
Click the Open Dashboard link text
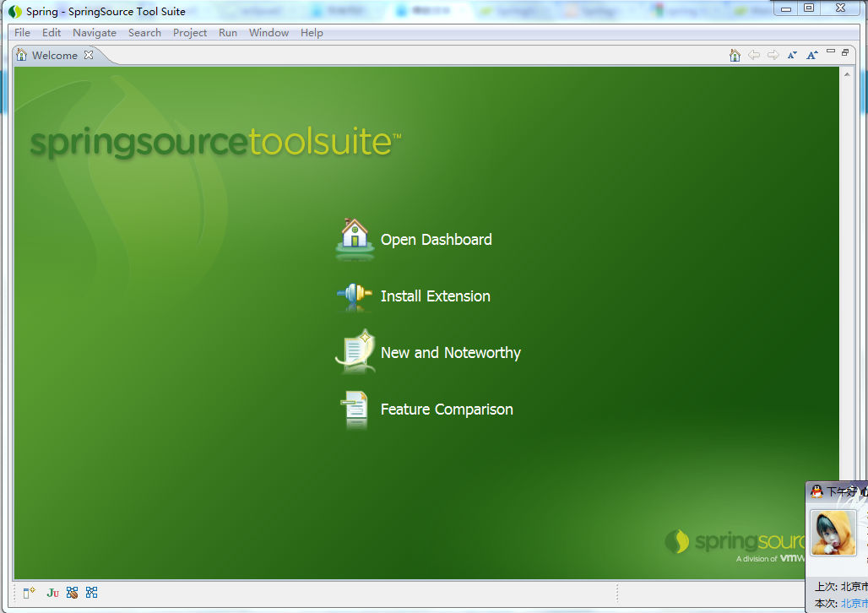[437, 240]
